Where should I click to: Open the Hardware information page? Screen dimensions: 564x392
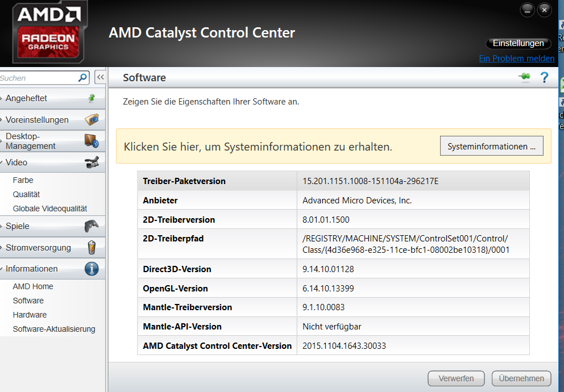(x=30, y=315)
